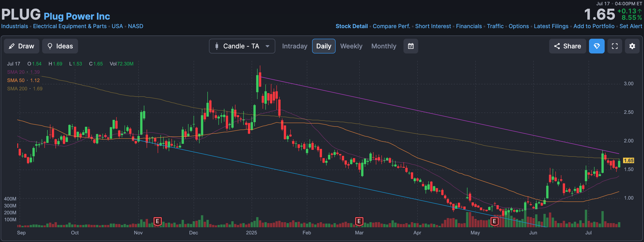The height and width of the screenshot is (242, 644).
Task: Click the candlestick icon in chart type selector
Action: (217, 46)
